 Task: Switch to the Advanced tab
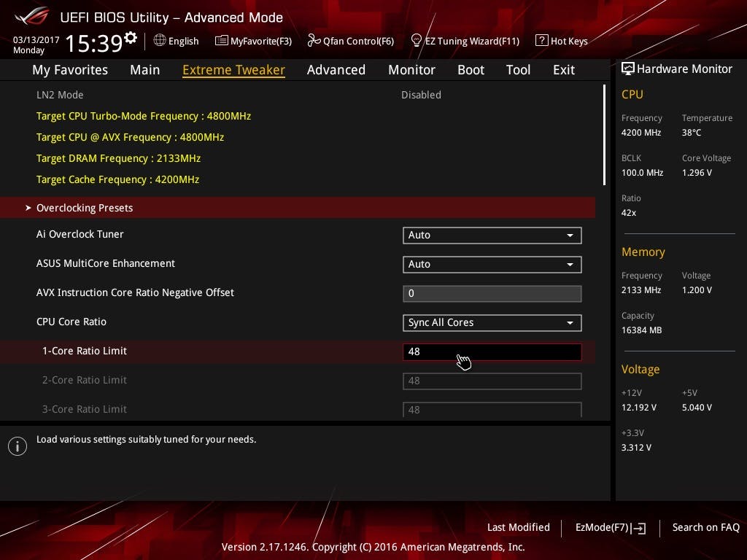[336, 70]
